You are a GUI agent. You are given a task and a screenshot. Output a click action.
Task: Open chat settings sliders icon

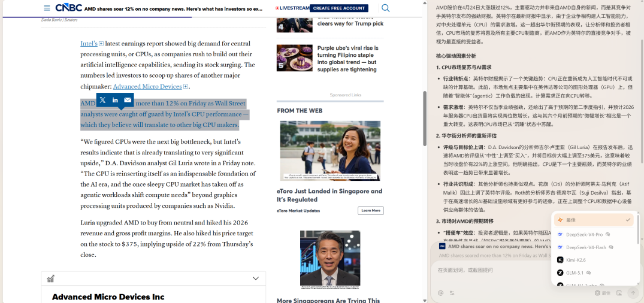tap(452, 293)
